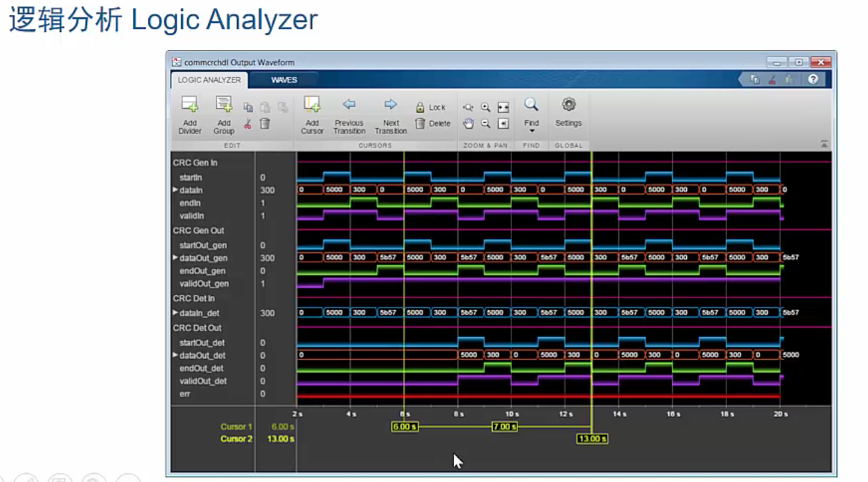The width and height of the screenshot is (868, 482).
Task: Select the LOGIC ANALYZER tab
Action: [209, 80]
